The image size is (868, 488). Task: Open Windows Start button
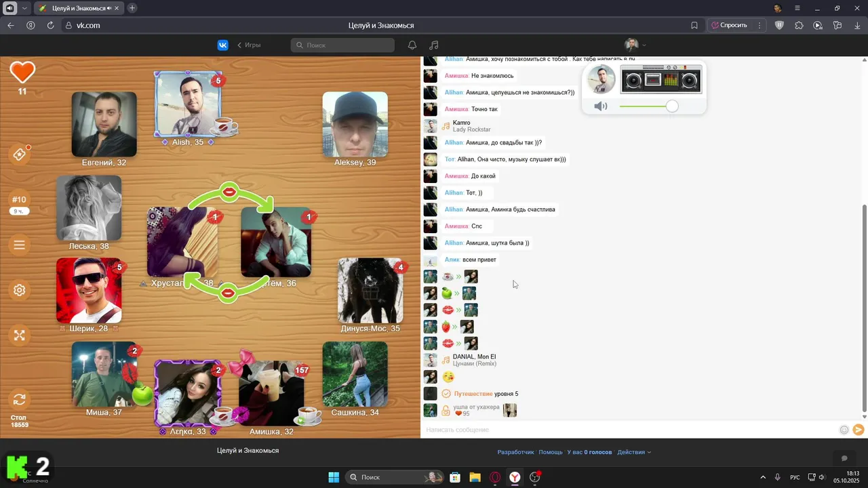[x=334, y=477]
